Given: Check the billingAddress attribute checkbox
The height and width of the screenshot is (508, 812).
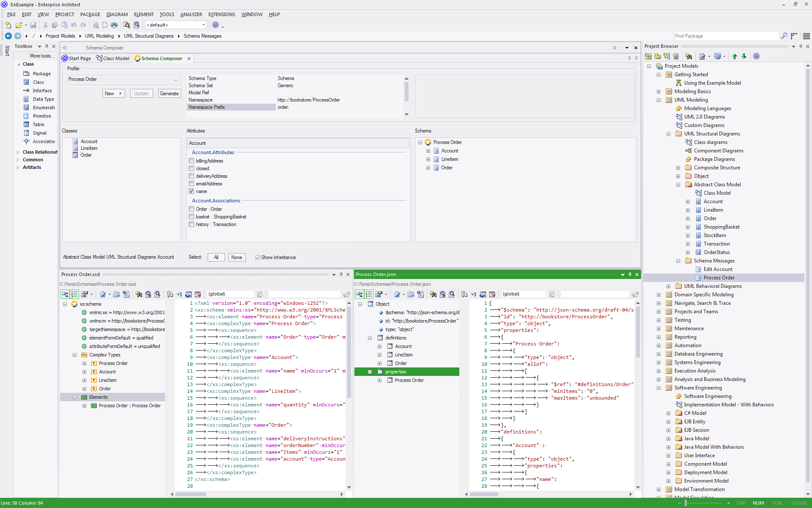Looking at the screenshot, I should [192, 161].
